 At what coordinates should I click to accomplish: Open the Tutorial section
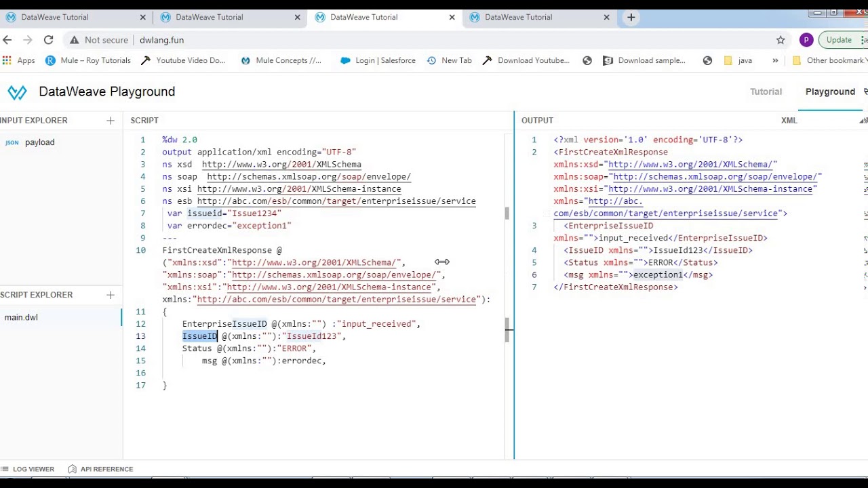click(x=766, y=91)
